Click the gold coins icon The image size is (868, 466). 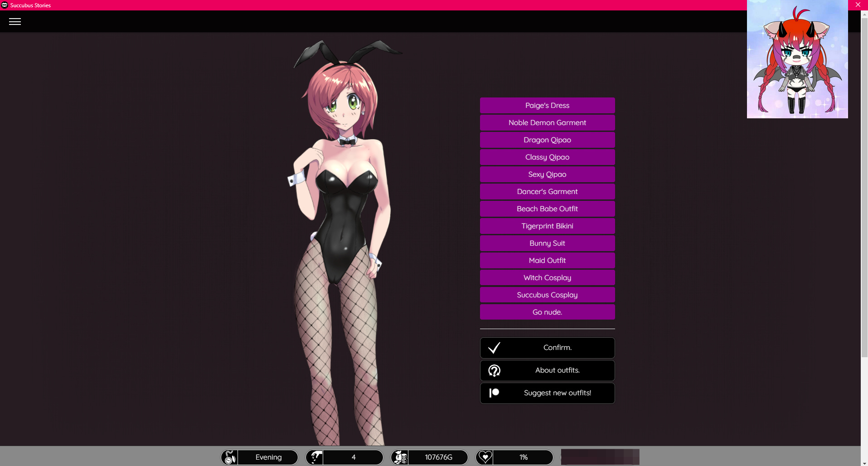point(400,457)
